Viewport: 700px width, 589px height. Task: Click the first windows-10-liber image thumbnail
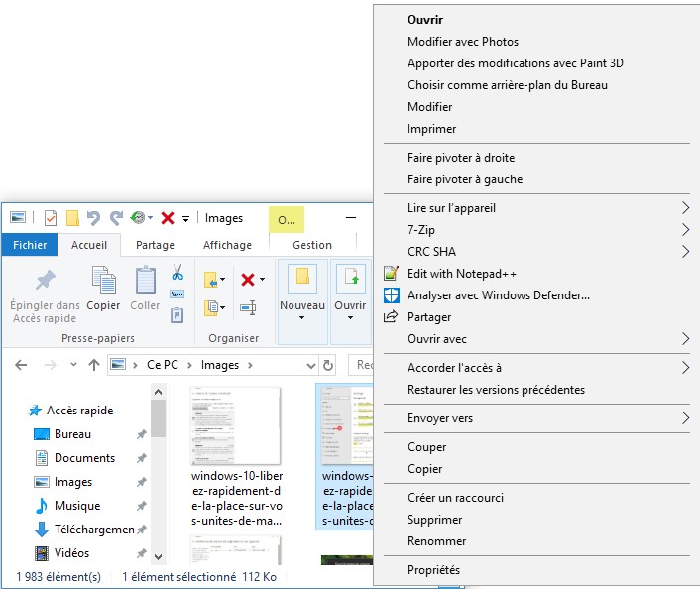coord(236,426)
